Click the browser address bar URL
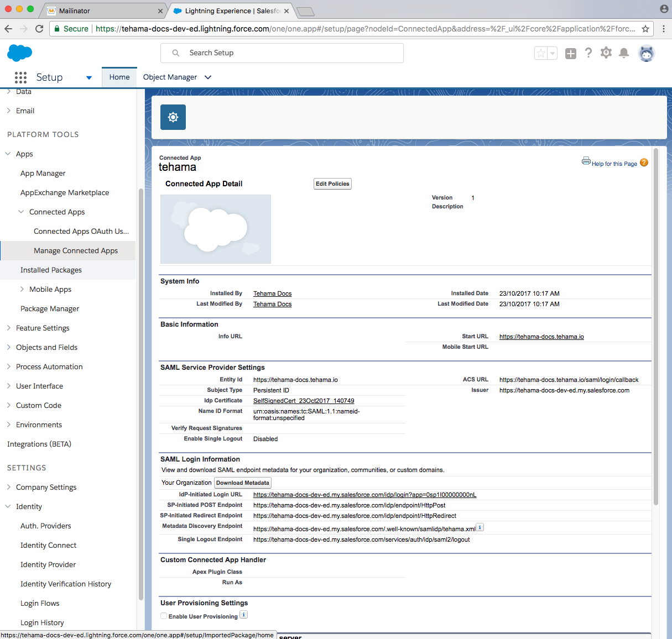This screenshot has width=672, height=639. [x=365, y=29]
